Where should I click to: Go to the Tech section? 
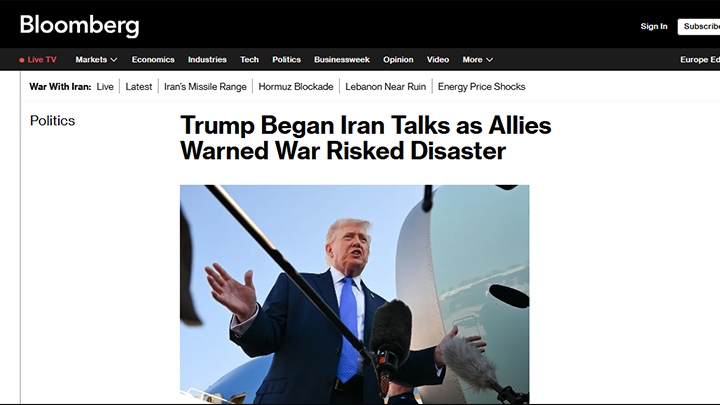tap(249, 60)
